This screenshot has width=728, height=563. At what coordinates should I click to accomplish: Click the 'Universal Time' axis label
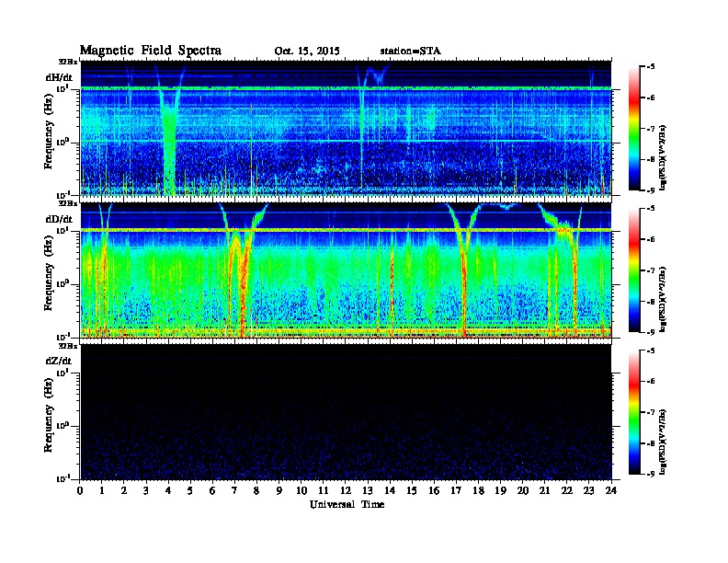pyautogui.click(x=347, y=504)
